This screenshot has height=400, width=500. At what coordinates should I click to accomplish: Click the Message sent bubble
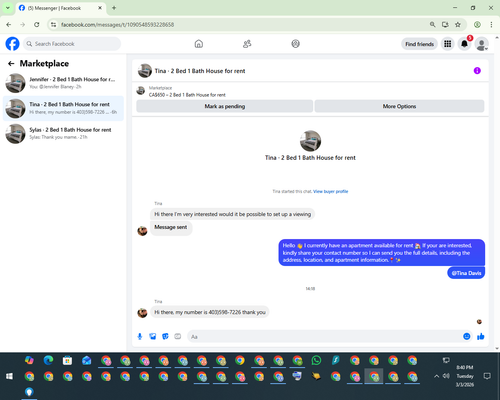pyautogui.click(x=171, y=228)
